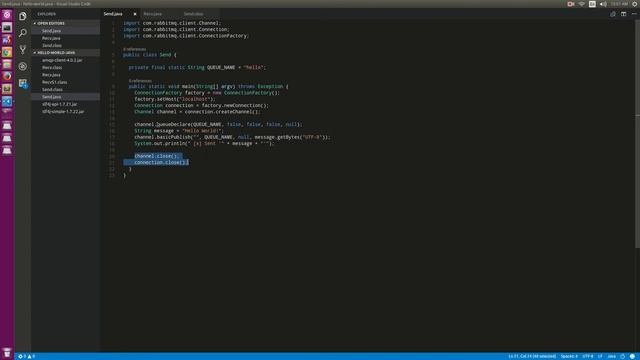Image resolution: width=640 pixels, height=360 pixels.
Task: Click references CodeLens above main method
Action: click(140, 81)
